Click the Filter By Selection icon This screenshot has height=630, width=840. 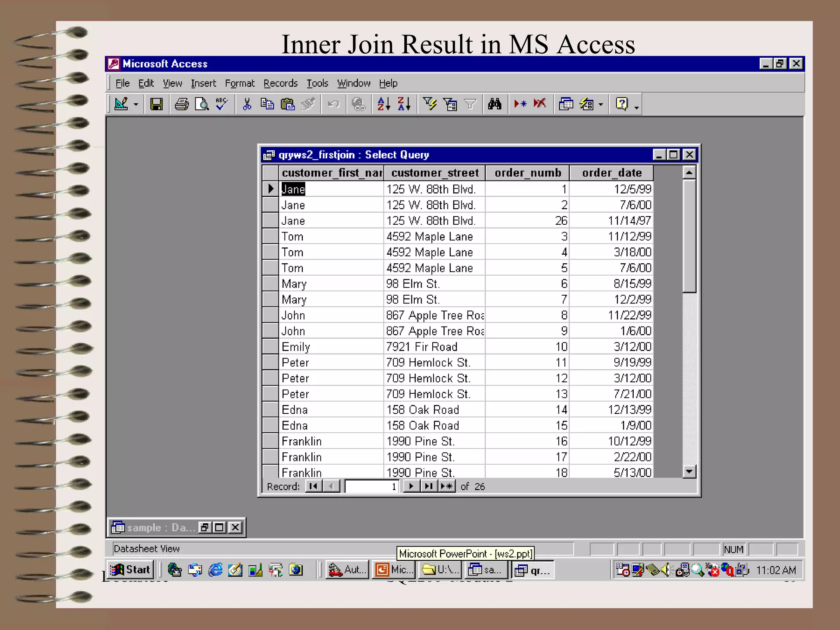coord(430,104)
